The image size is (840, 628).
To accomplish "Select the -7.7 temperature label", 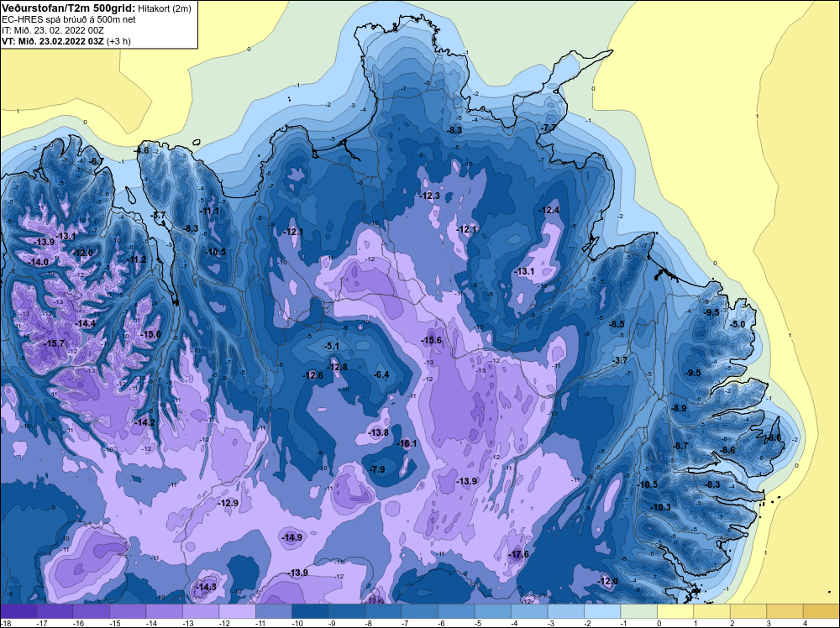I will pyautogui.click(x=549, y=128).
